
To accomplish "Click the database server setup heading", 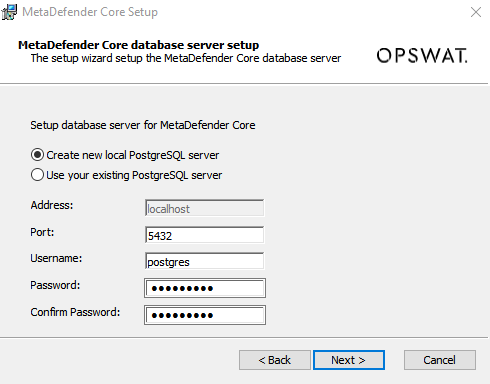I will [138, 45].
